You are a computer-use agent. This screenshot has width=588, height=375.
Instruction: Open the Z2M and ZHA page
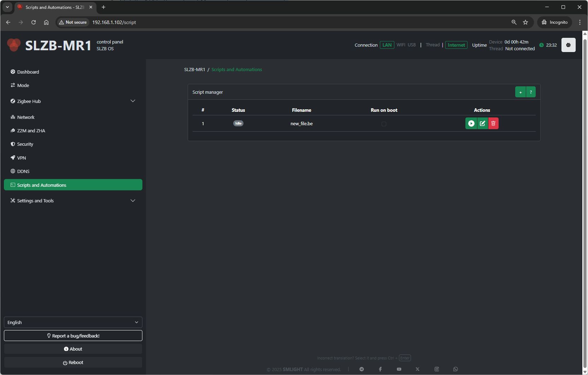coord(31,131)
